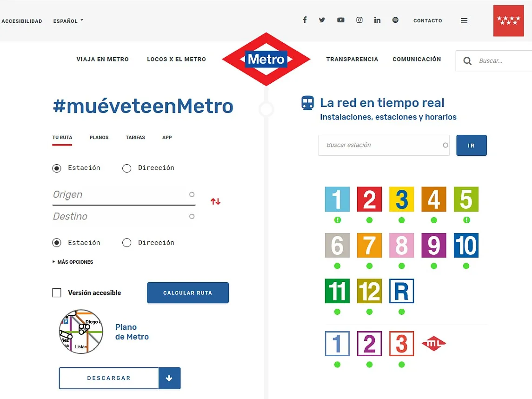Screen dimensions: 532x399
Task: Click the magnifier icon in the Buscar box
Action: click(467, 61)
